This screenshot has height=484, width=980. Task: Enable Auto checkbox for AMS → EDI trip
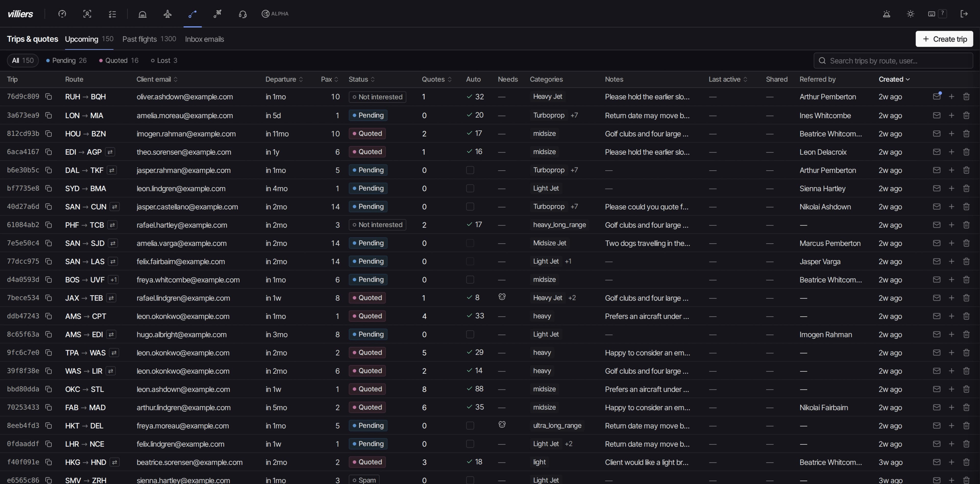(x=470, y=334)
